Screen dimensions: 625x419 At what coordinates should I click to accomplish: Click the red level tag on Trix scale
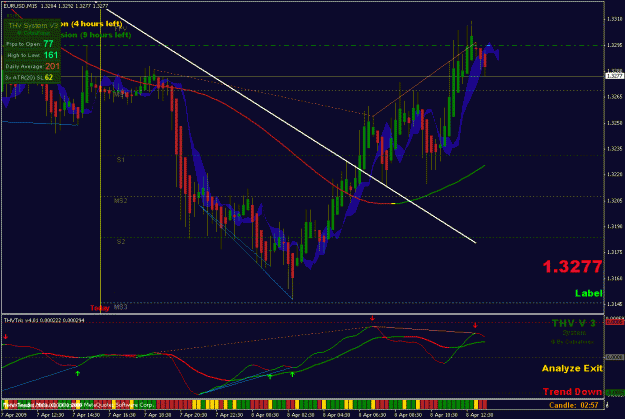click(x=614, y=322)
